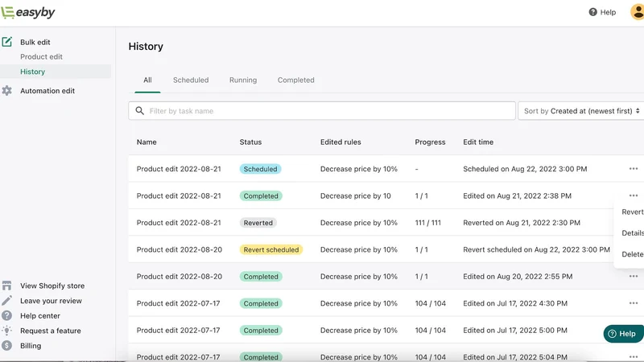
Task: Click Product edit 2022-08-20 in Revert scheduled row
Action: (179, 249)
